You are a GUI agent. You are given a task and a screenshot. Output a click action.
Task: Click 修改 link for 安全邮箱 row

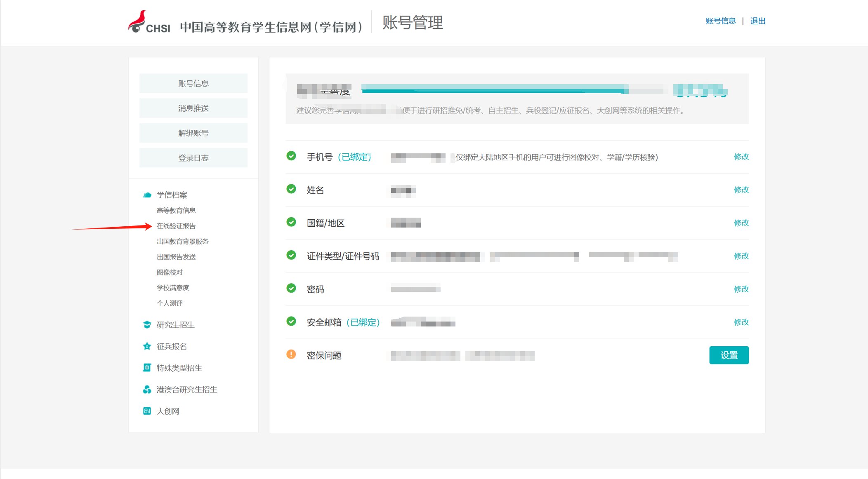741,322
